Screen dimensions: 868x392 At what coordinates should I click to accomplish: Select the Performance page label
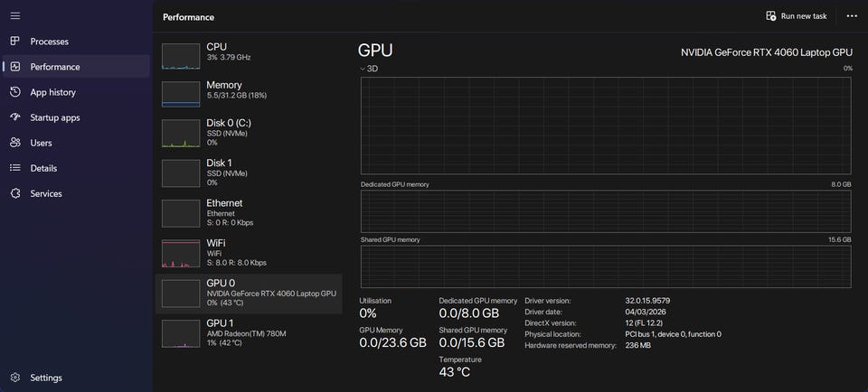[55, 67]
